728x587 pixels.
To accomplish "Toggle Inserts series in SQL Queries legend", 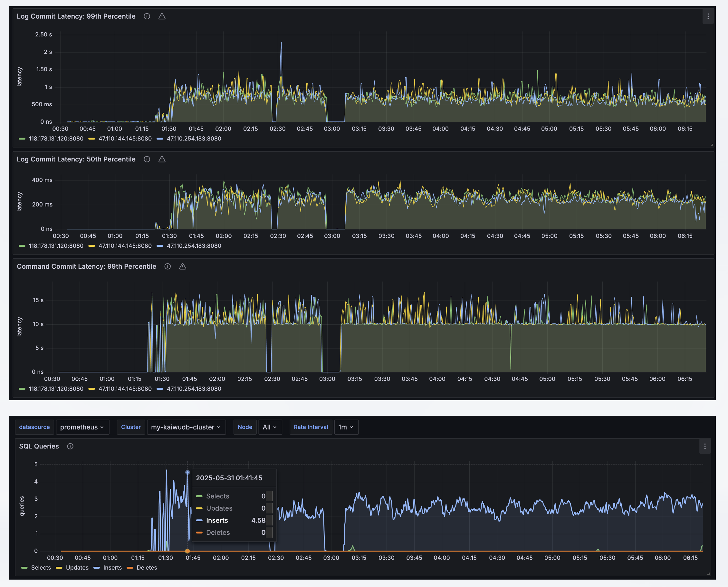I will 112,567.
